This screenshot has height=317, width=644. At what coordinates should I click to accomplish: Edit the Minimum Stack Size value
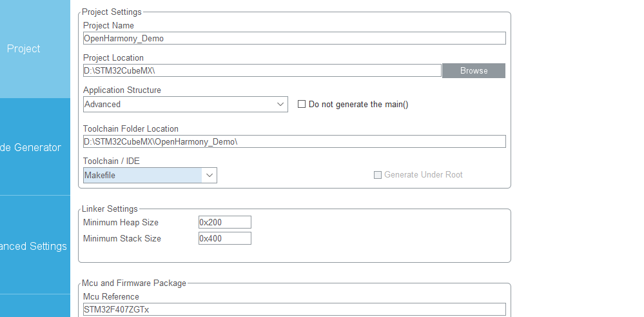[x=225, y=238]
